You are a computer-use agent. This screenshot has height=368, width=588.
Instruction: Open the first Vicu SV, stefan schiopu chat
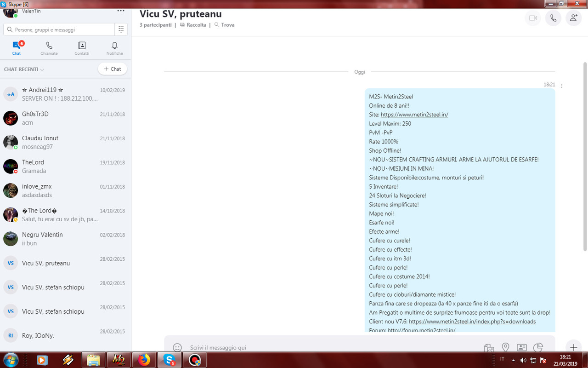66,287
